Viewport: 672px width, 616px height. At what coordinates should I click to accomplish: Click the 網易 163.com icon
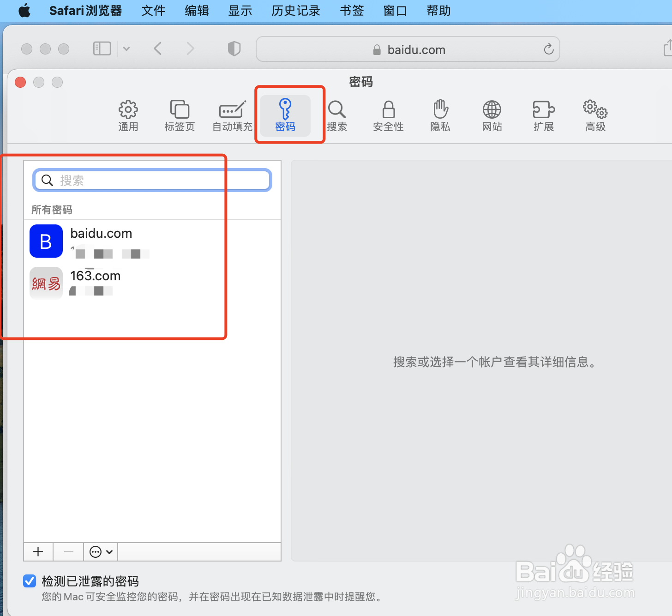tap(46, 283)
